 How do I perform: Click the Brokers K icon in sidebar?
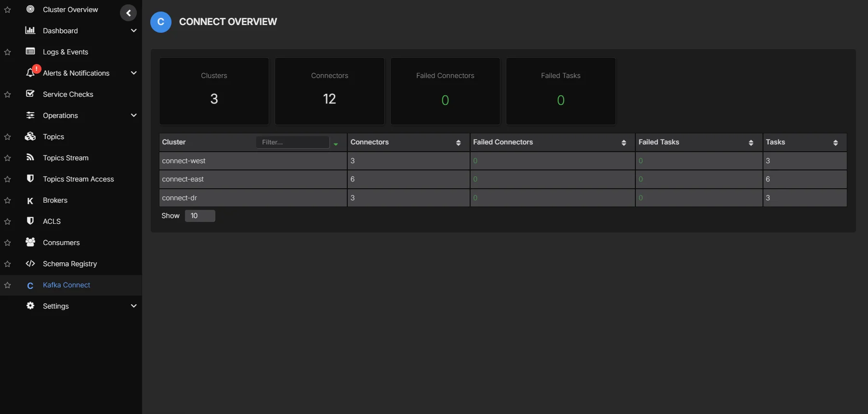click(x=30, y=201)
